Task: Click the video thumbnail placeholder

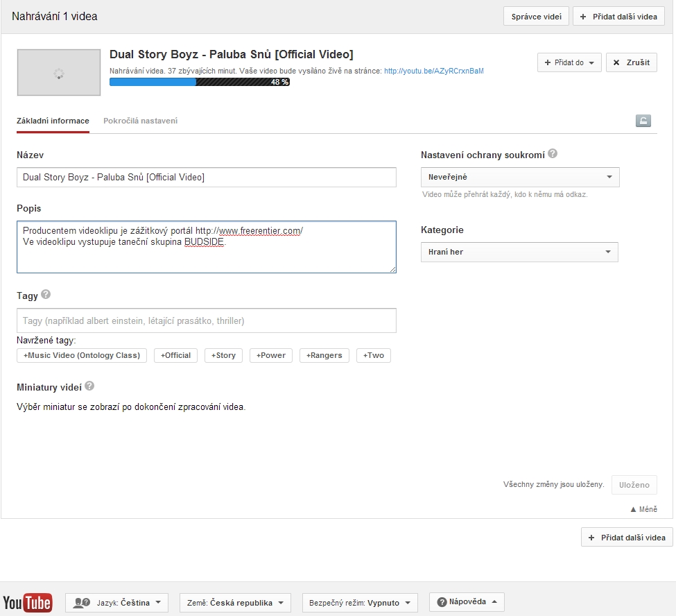Action: pos(59,72)
